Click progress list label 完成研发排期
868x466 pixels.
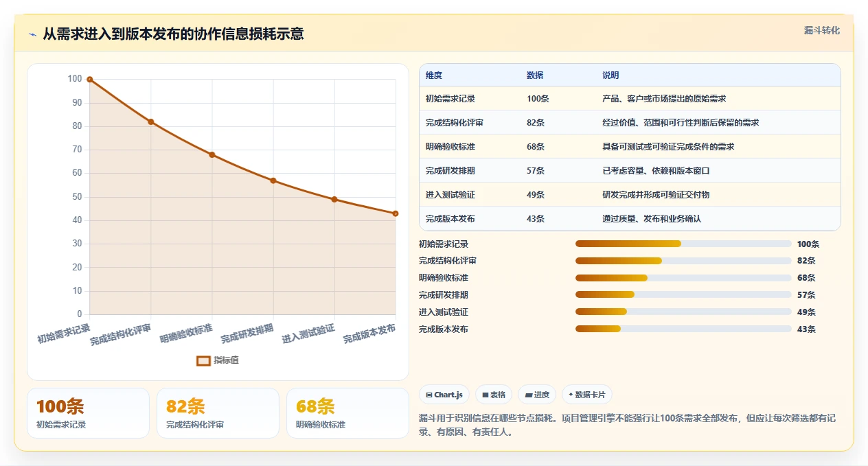pos(444,295)
